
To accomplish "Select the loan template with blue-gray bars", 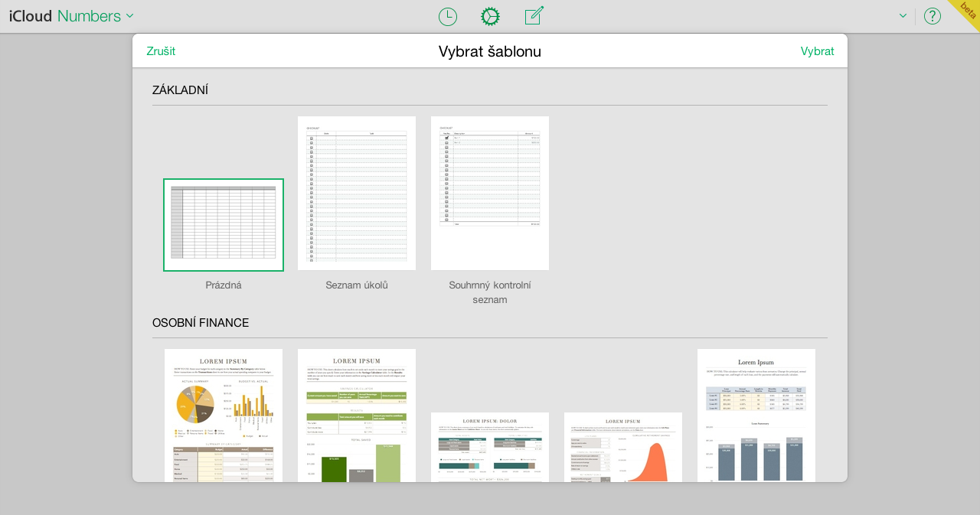I will [756, 416].
